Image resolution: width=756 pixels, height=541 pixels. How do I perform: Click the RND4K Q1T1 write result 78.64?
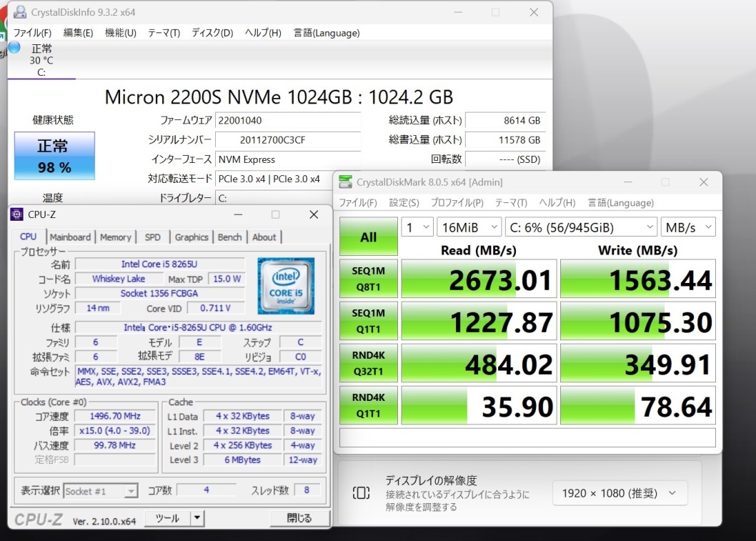[638, 406]
